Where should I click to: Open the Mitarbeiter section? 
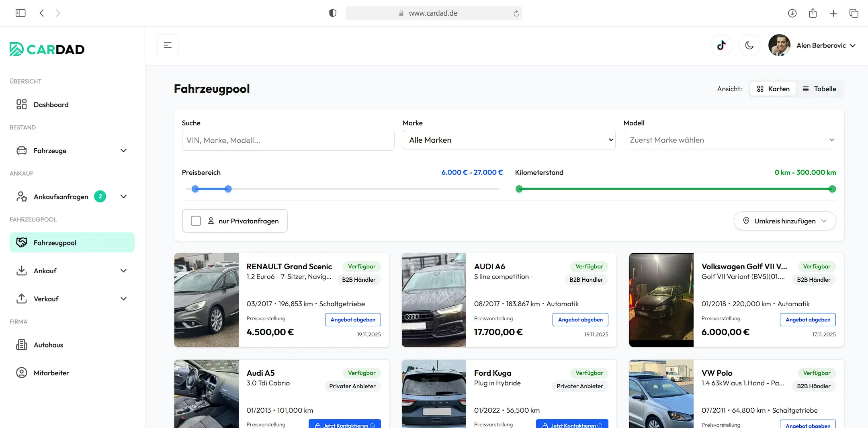(51, 373)
